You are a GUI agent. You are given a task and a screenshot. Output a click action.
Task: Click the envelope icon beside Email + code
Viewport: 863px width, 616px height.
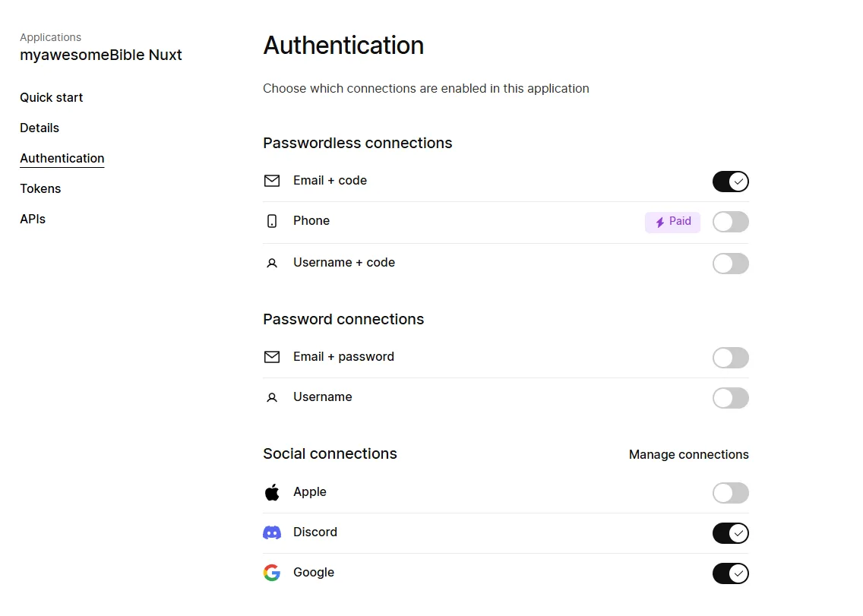(272, 181)
